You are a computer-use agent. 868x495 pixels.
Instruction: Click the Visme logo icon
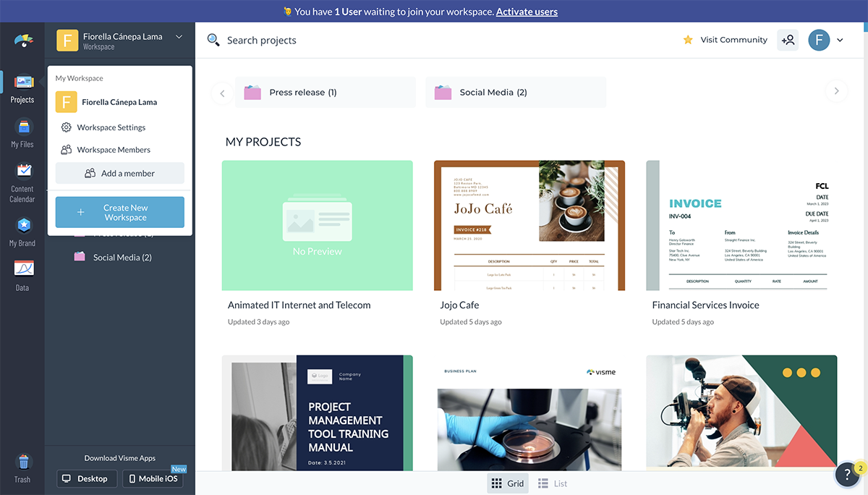click(23, 41)
